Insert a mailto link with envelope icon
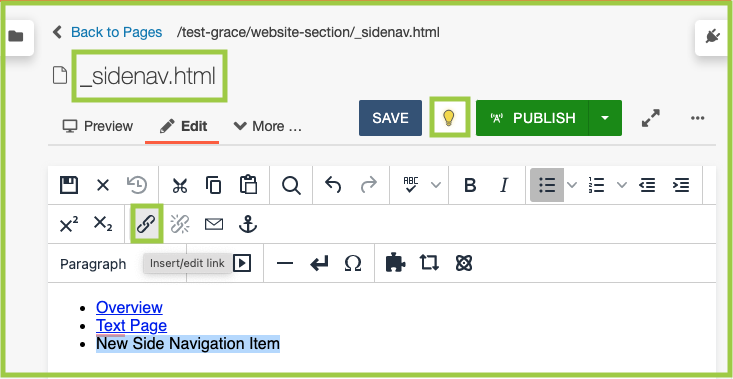The image size is (733, 379). pyautogui.click(x=214, y=225)
